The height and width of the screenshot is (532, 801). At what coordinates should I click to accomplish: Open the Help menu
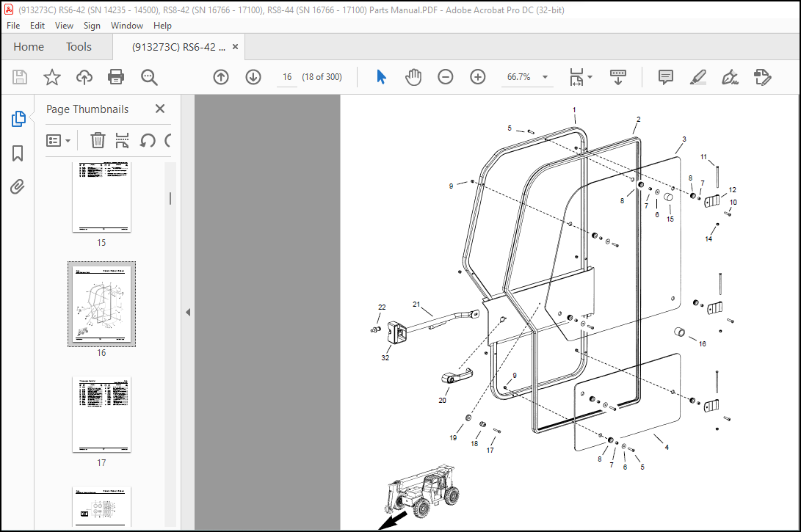pyautogui.click(x=162, y=26)
